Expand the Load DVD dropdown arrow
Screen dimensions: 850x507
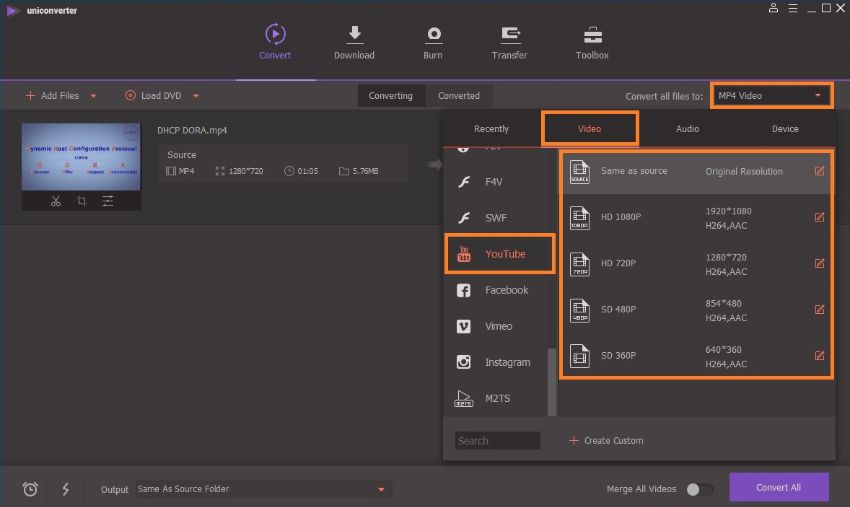pyautogui.click(x=196, y=96)
